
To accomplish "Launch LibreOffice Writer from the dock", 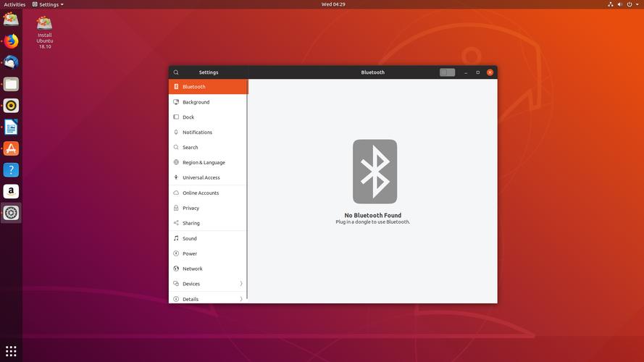I will point(11,127).
